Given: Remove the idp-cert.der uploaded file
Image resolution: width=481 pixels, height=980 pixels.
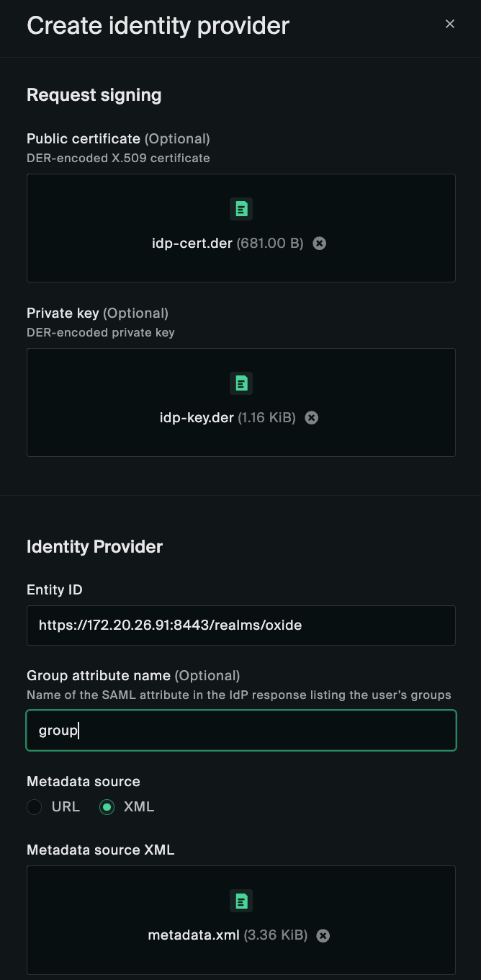Looking at the screenshot, I should 320,244.
